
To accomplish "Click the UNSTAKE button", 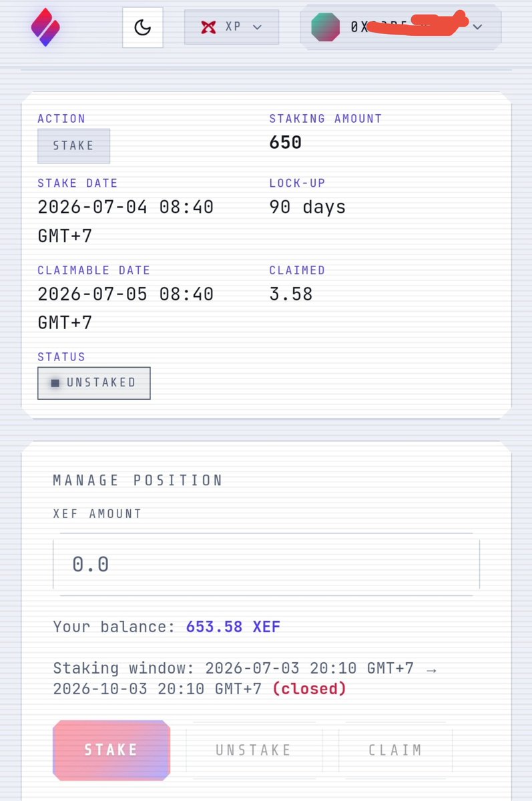I will [254, 750].
